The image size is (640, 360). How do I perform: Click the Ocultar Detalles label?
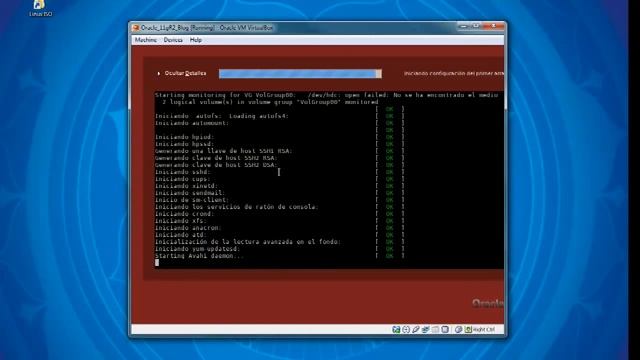tap(185, 73)
